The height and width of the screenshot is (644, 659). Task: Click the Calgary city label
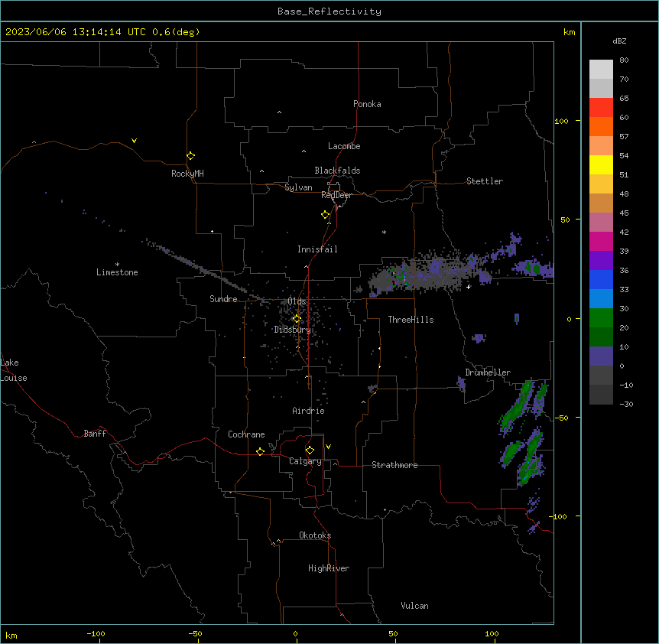coord(306,461)
